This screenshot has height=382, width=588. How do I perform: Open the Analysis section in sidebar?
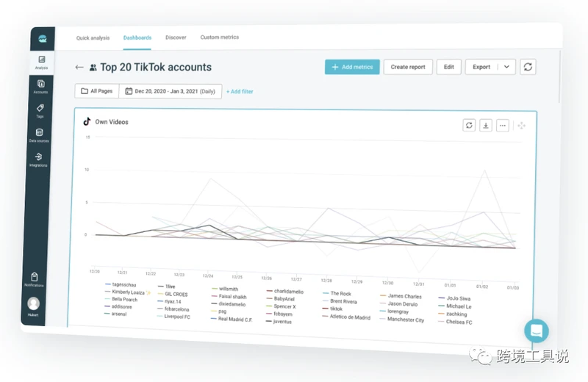coord(42,62)
